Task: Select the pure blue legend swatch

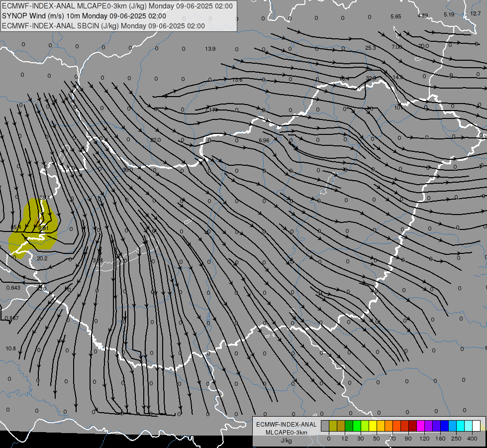Action: tap(444, 426)
